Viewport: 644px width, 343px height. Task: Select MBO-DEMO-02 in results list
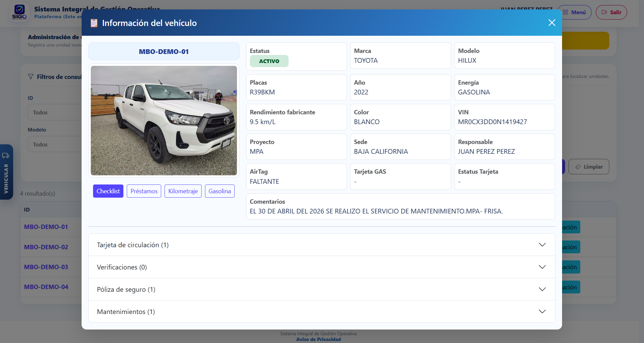[x=46, y=247]
